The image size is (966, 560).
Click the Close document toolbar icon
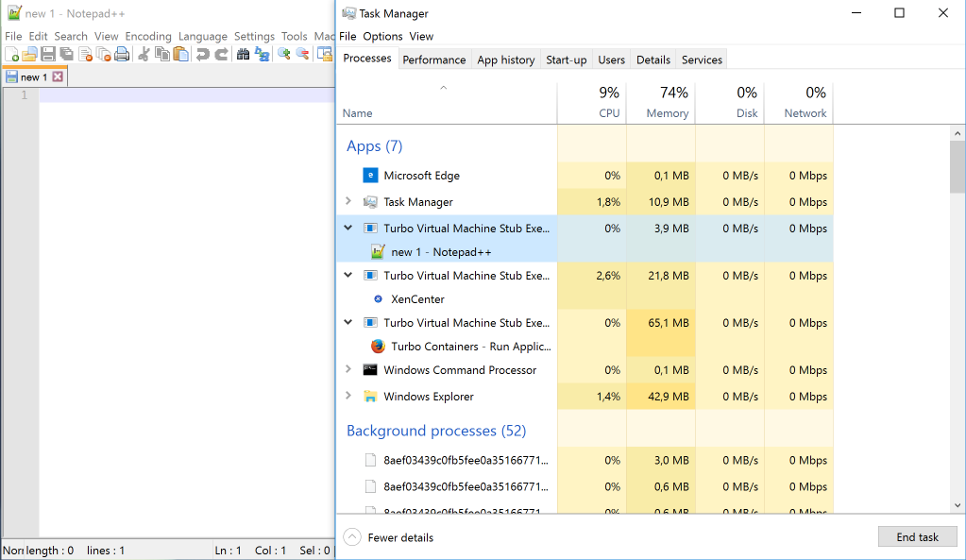85,54
